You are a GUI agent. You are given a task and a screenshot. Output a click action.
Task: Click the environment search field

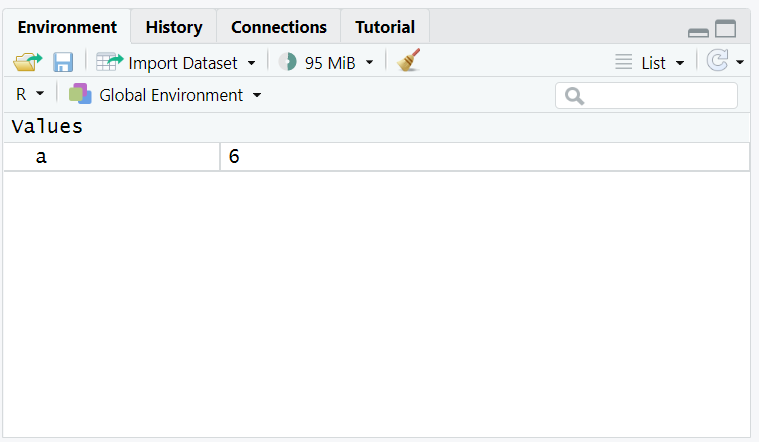[x=646, y=95]
